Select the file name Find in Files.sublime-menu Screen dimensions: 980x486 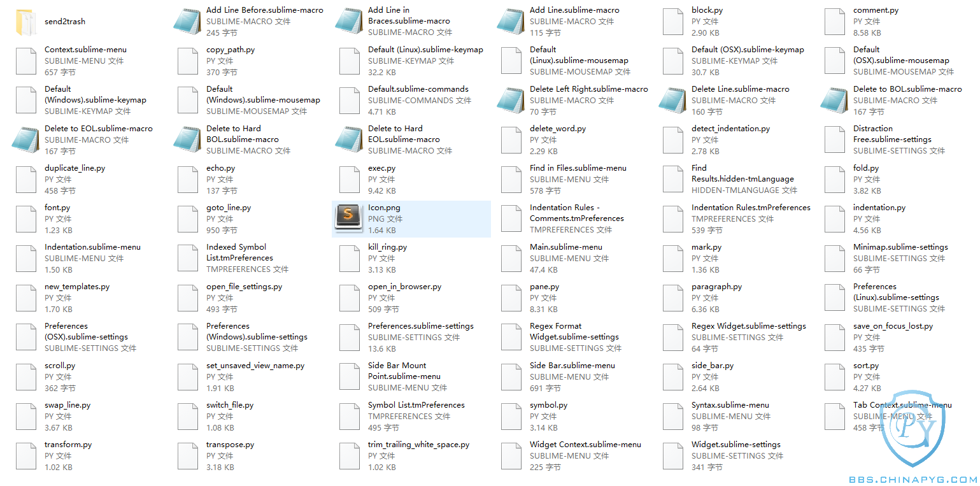pos(578,168)
